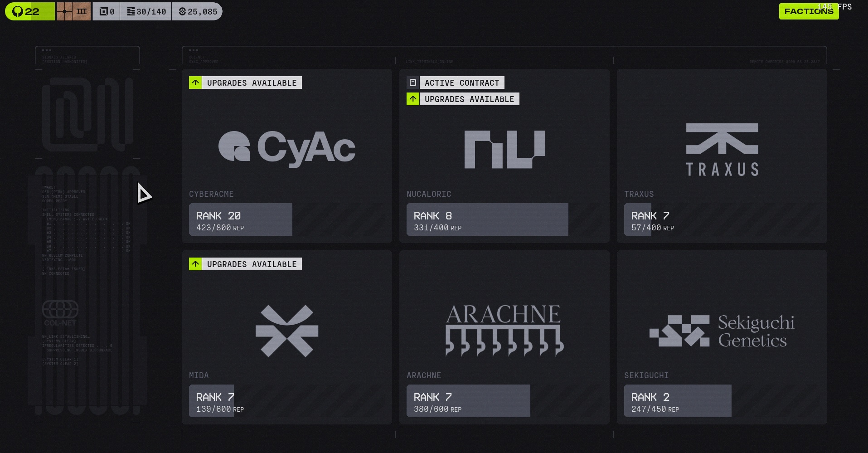
Task: Click the Active Contract icon on NuCaloric card
Action: pyautogui.click(x=413, y=83)
